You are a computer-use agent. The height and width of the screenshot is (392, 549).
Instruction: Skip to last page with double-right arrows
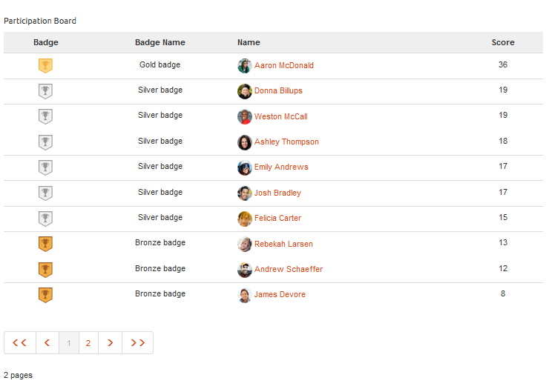click(137, 342)
